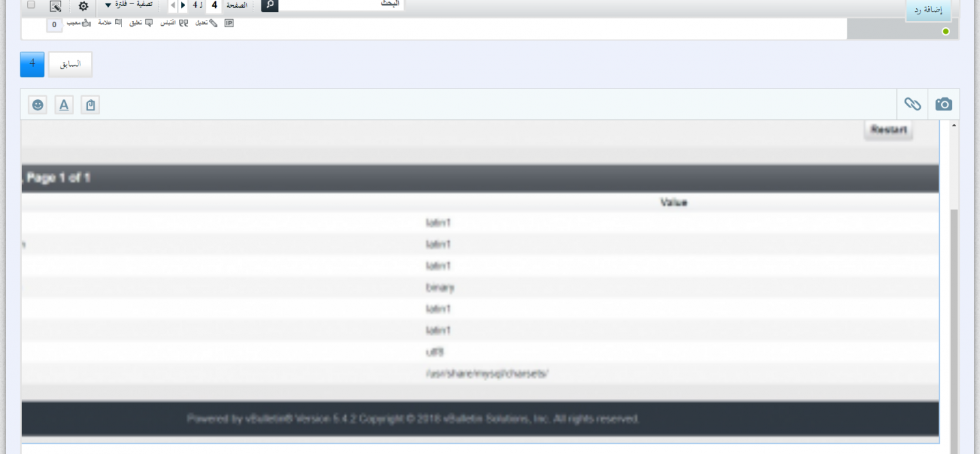Click the page number 4 field
This screenshot has height=454, width=980.
(x=214, y=5)
